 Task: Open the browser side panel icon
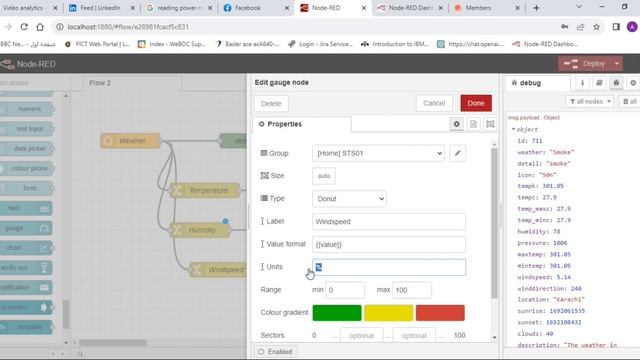pos(616,27)
